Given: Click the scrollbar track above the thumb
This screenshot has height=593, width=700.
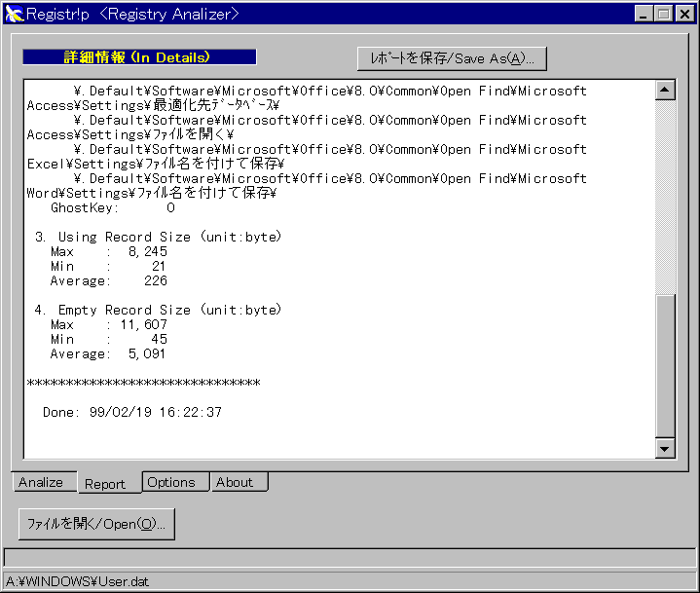Looking at the screenshot, I should pos(666,195).
